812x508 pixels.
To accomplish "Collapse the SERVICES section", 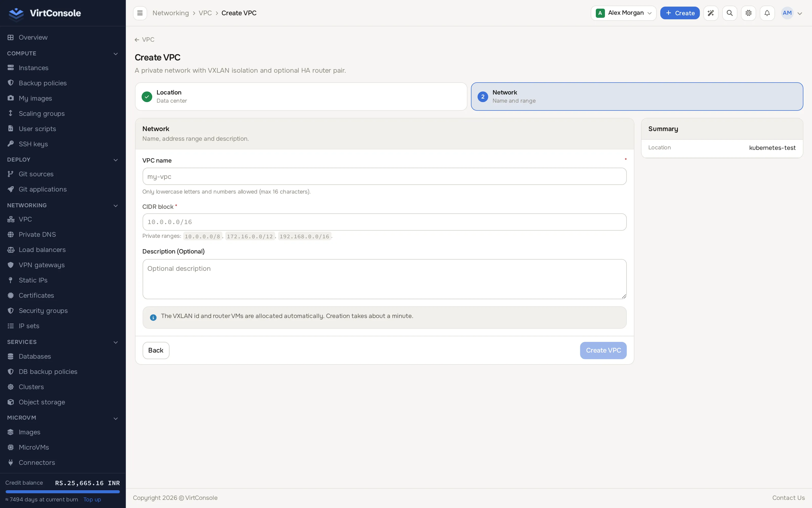I will (x=63, y=342).
